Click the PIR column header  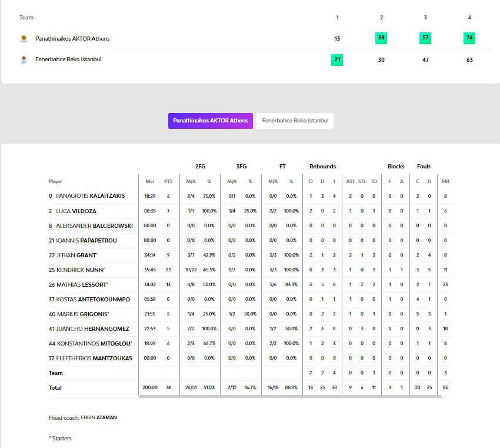pos(445,181)
